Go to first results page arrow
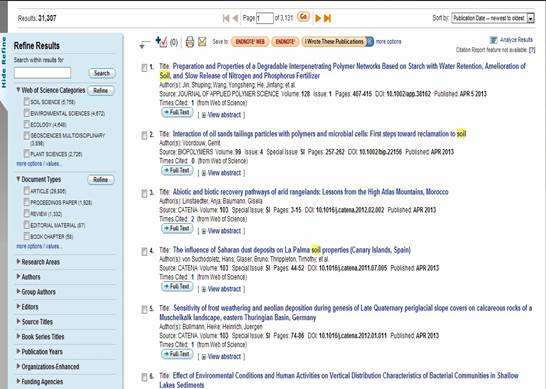 coord(226,18)
